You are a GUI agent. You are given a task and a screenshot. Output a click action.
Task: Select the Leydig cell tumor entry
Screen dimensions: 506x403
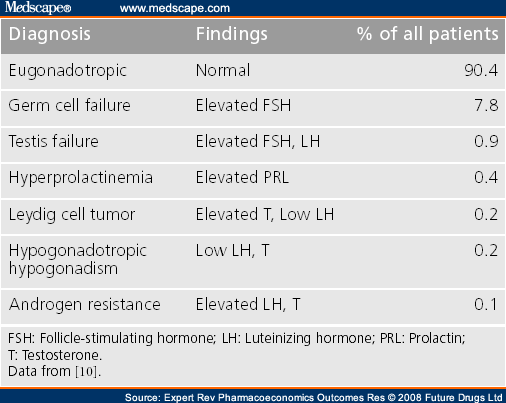[72, 214]
